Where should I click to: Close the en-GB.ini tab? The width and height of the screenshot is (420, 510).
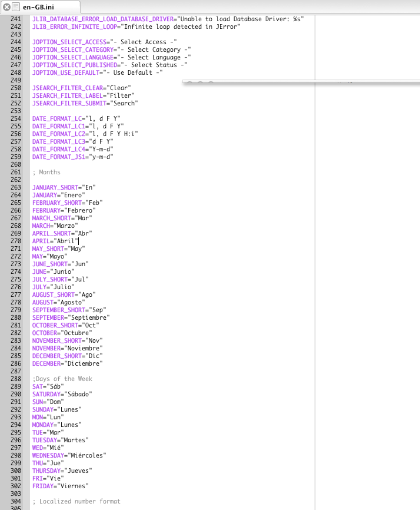click(6, 7)
